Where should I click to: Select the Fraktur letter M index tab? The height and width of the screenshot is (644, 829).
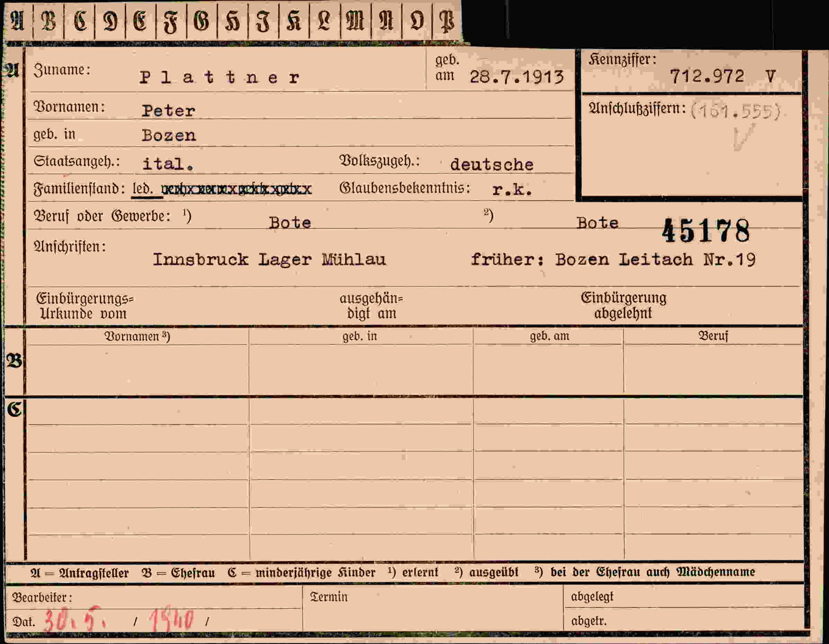pyautogui.click(x=356, y=20)
